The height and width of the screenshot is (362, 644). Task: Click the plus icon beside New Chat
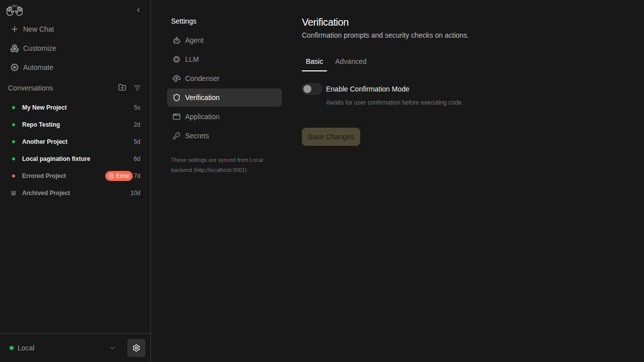[x=15, y=29]
